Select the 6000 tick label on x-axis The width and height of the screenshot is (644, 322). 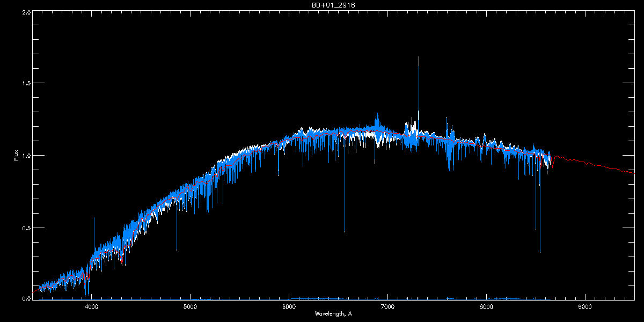click(x=289, y=307)
